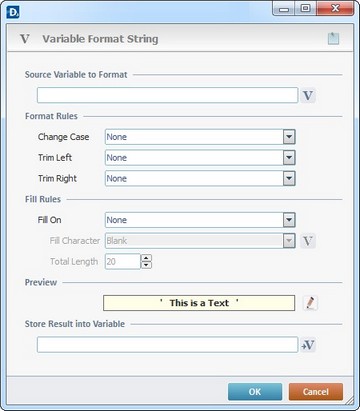Image resolution: width=360 pixels, height=411 pixels.
Task: Expand the Fill On dropdown
Action: pos(289,220)
